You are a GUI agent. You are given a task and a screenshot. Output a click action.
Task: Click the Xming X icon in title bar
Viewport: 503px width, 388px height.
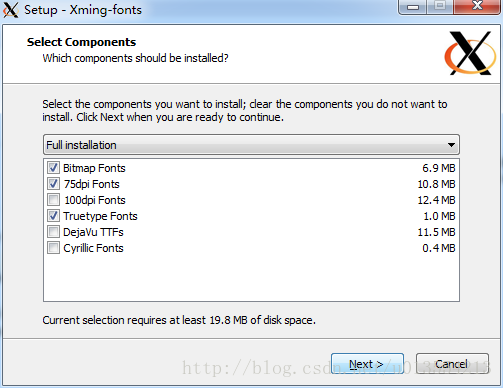[x=10, y=10]
